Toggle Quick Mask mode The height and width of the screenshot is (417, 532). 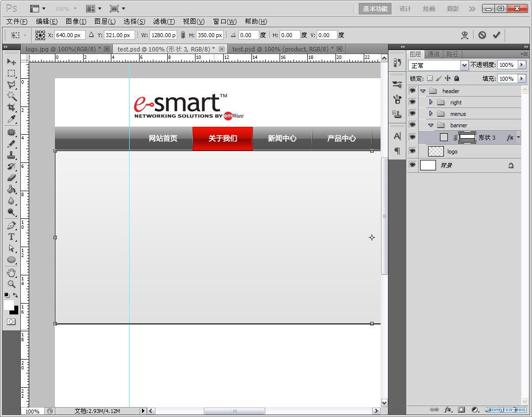[x=11, y=321]
